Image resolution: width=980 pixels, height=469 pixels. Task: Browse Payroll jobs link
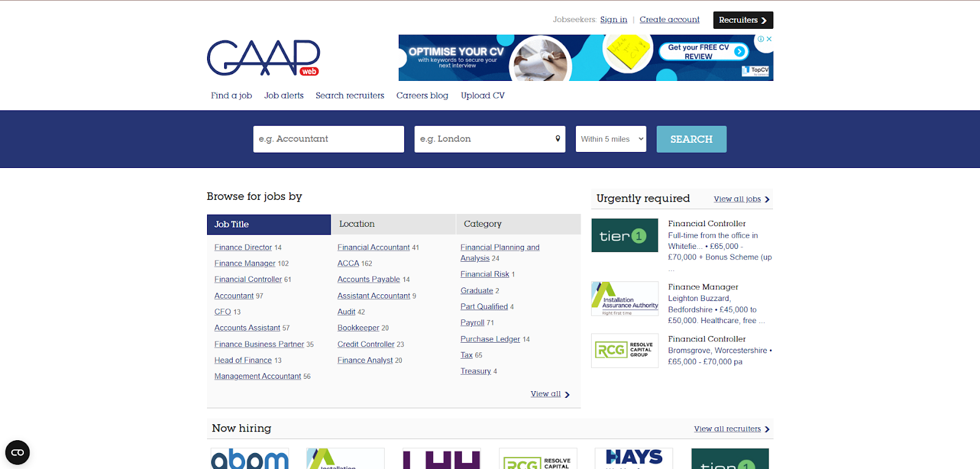(472, 323)
